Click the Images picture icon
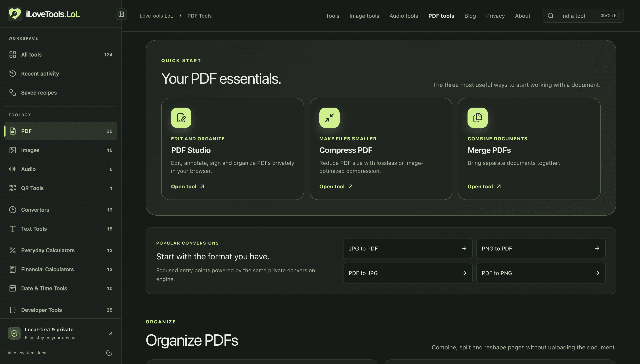 click(12, 150)
